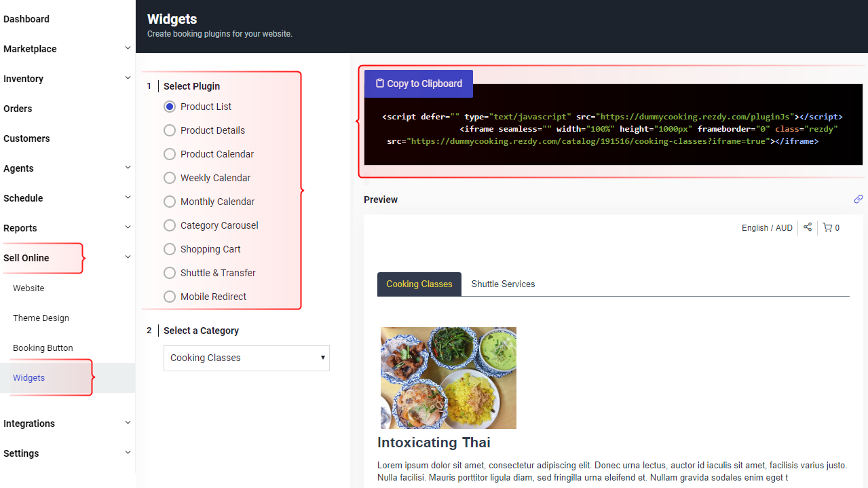Choose the Shuttle & Transfer plugin option
The image size is (868, 488).
[170, 273]
